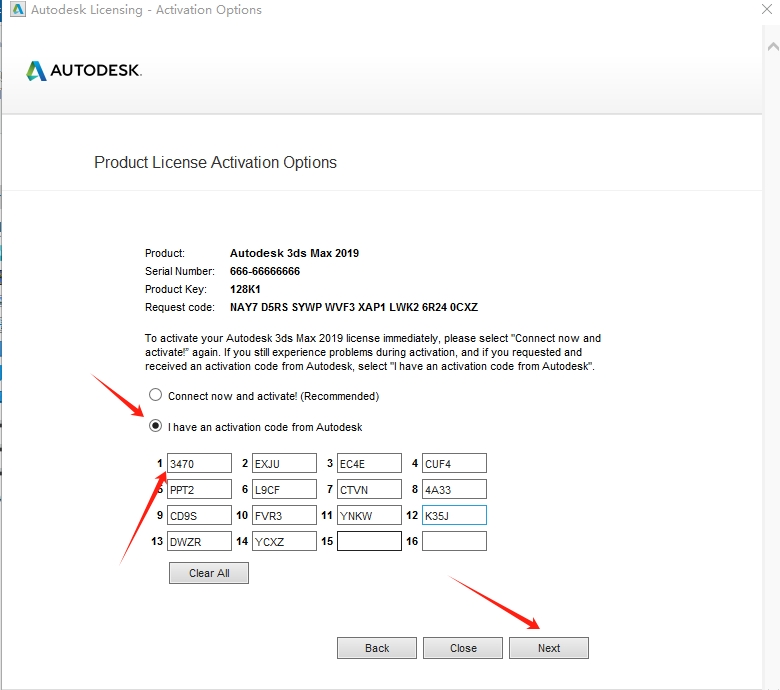The width and height of the screenshot is (780, 690).
Task: Click activation code field 10 containing FVR3
Action: pyautogui.click(x=284, y=515)
